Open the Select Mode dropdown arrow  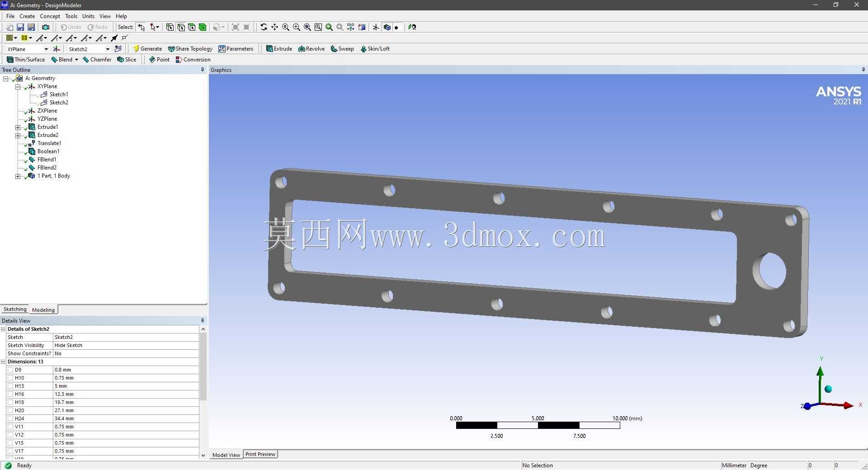point(157,27)
